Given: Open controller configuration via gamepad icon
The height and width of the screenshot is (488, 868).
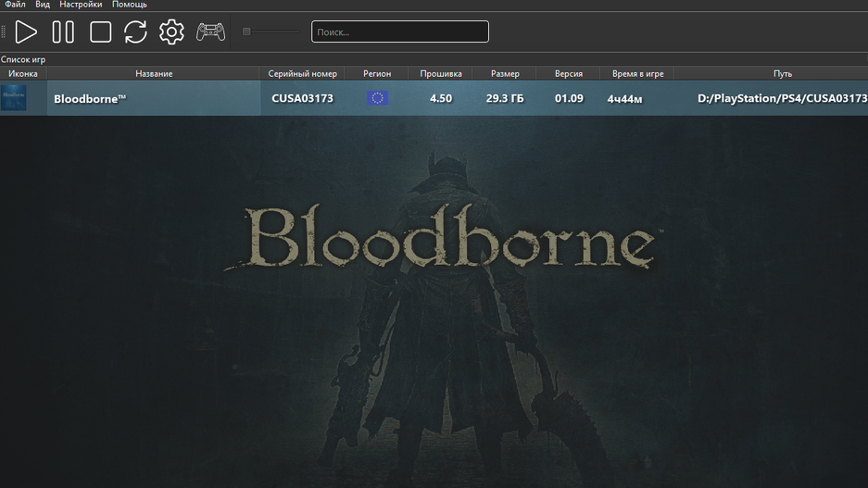Looking at the screenshot, I should [210, 31].
